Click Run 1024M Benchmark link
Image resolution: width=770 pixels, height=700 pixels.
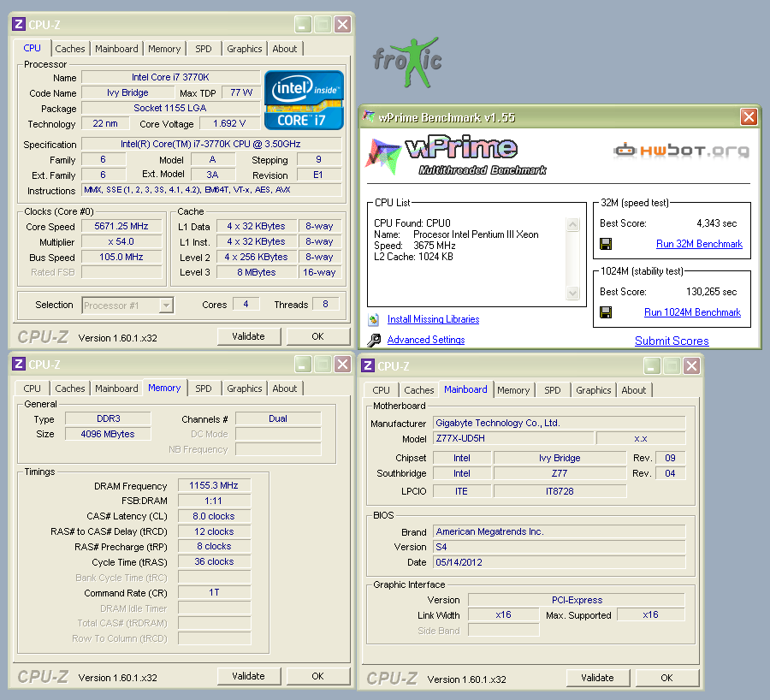(692, 312)
